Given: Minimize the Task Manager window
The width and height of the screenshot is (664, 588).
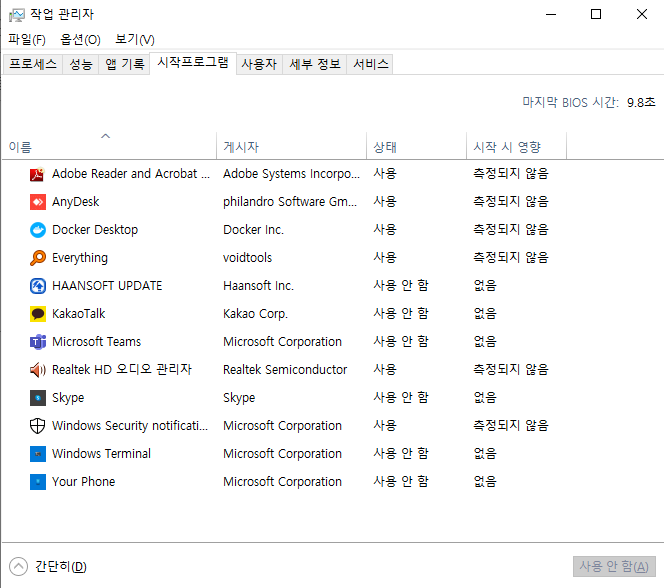Looking at the screenshot, I should pyautogui.click(x=551, y=14).
